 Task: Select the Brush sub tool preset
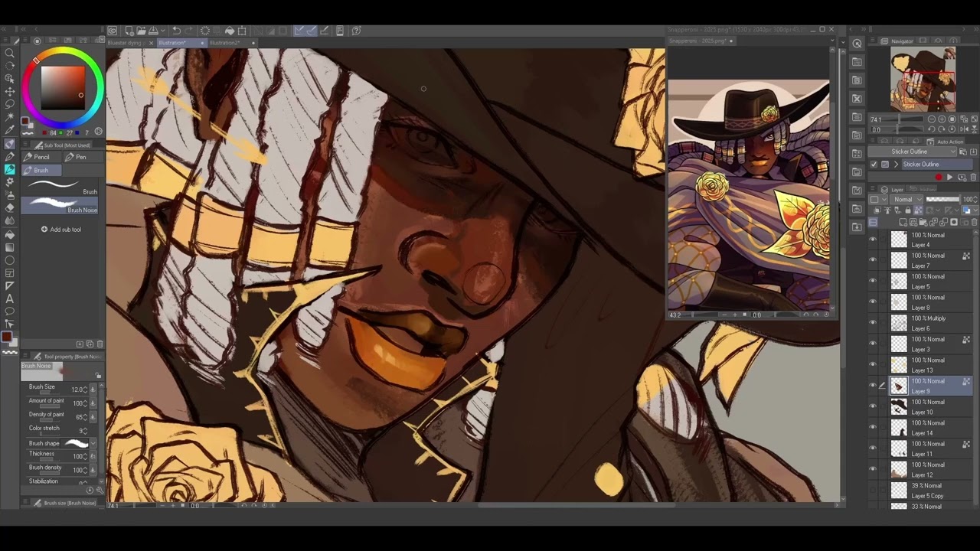coord(60,187)
